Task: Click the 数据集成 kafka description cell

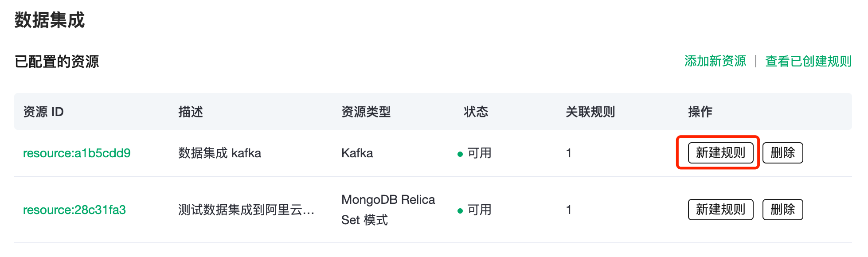Action: pyautogui.click(x=219, y=153)
